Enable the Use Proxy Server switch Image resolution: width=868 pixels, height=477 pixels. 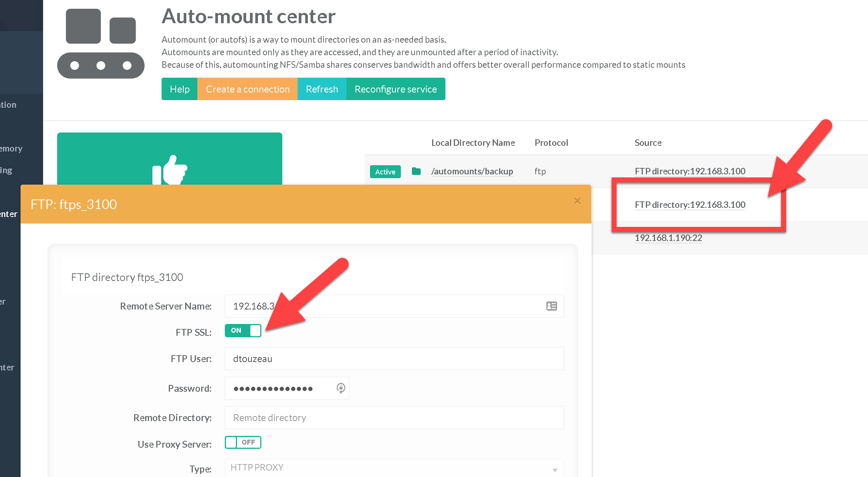[243, 442]
